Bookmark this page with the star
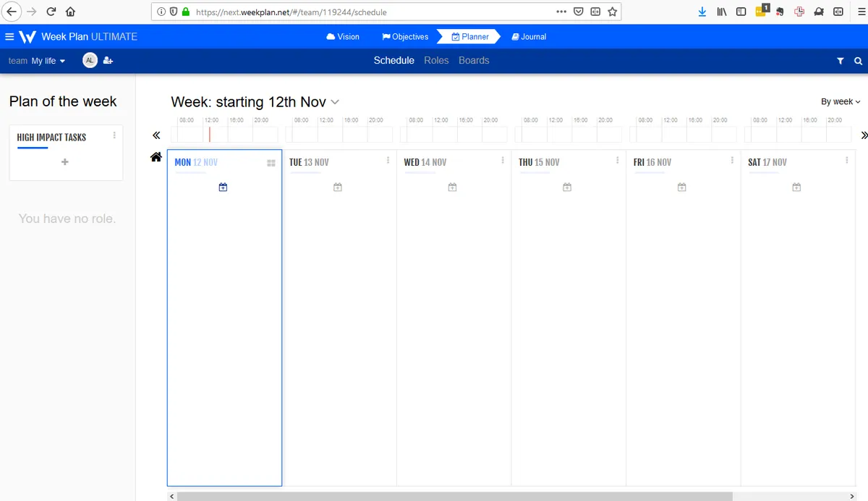Viewport: 868px width, 501px height. point(613,12)
